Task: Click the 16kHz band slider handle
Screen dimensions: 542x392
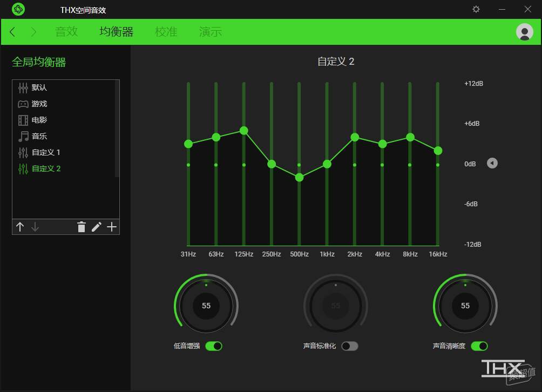Action: (438, 151)
